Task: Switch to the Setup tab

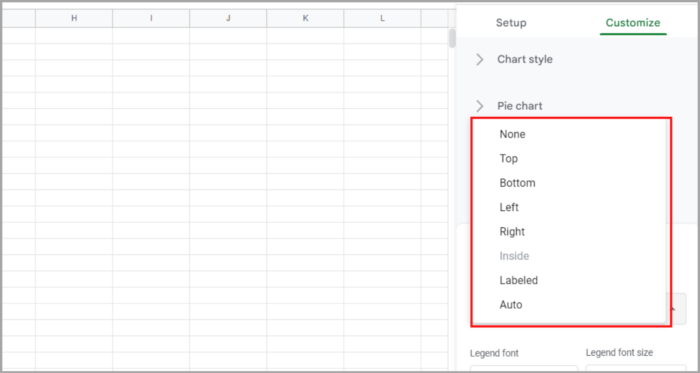Action: 511,23
